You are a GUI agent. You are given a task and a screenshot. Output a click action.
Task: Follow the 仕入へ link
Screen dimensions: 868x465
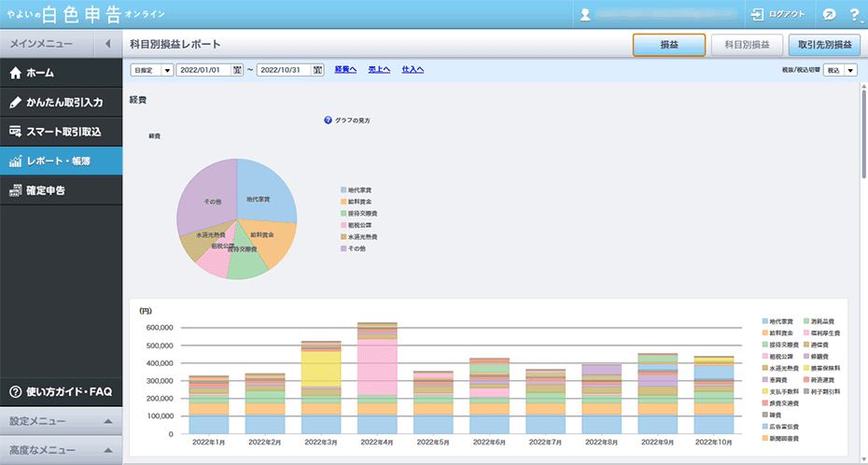(x=413, y=70)
